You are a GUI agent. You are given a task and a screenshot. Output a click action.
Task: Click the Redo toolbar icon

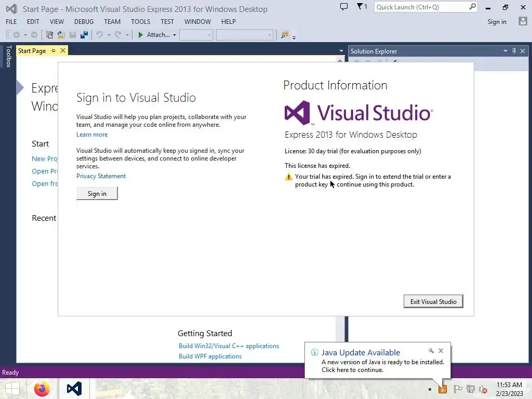(x=118, y=35)
